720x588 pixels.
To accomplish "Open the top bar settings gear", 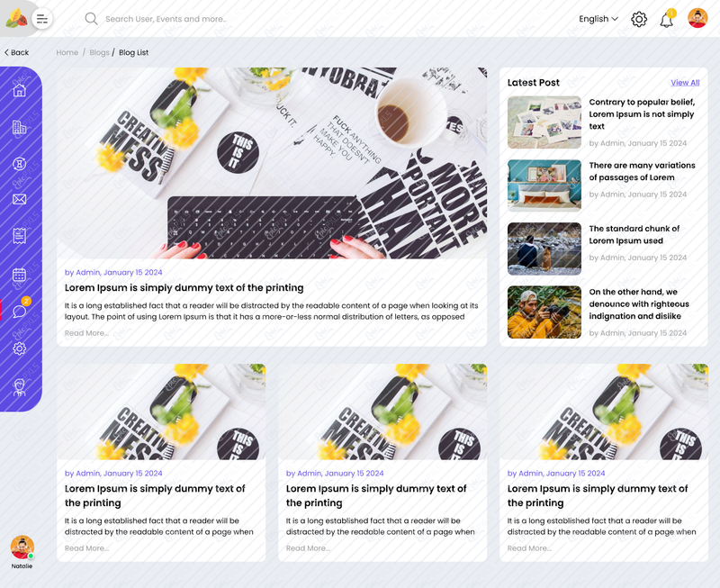I will click(x=639, y=19).
